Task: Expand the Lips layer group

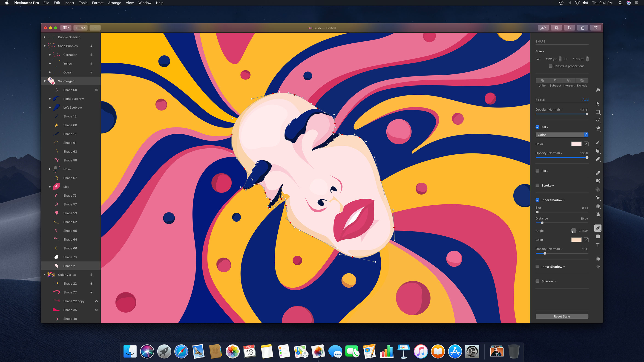Action: 49,186
